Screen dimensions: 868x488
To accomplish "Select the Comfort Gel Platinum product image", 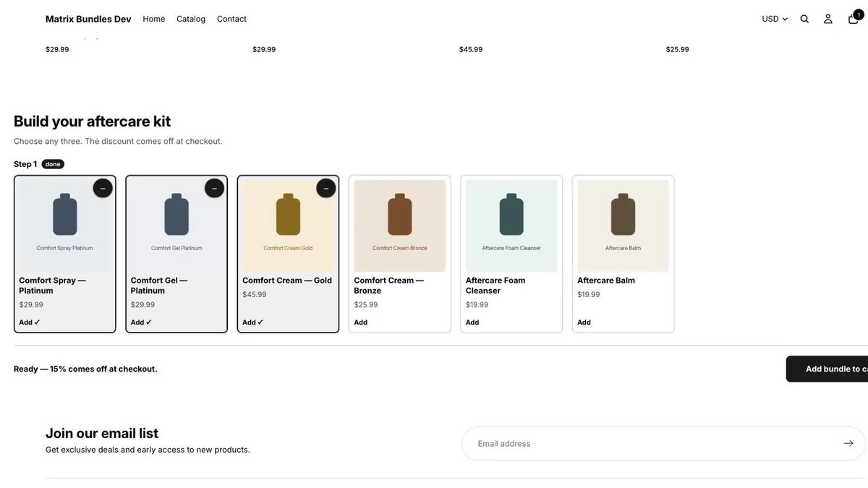I will click(176, 226).
